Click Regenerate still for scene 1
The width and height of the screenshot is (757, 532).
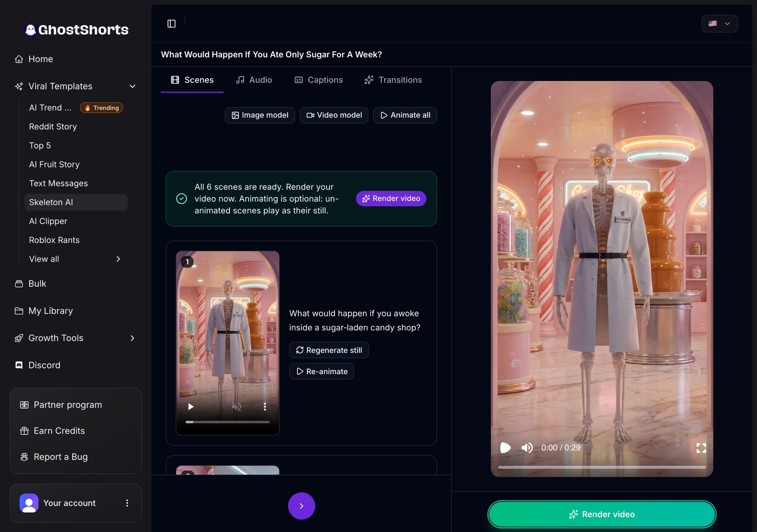click(x=329, y=350)
